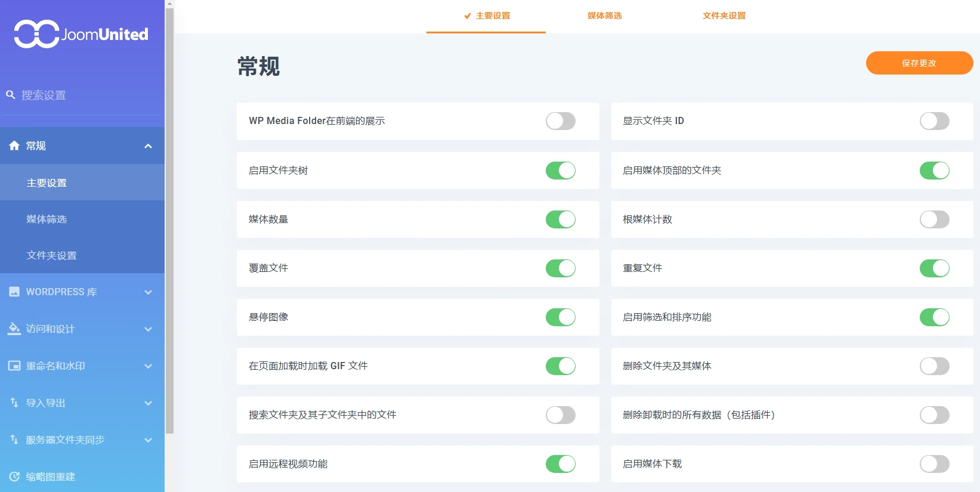Image resolution: width=980 pixels, height=492 pixels.
Task: Switch to the 主要设置 top tab
Action: tap(486, 16)
